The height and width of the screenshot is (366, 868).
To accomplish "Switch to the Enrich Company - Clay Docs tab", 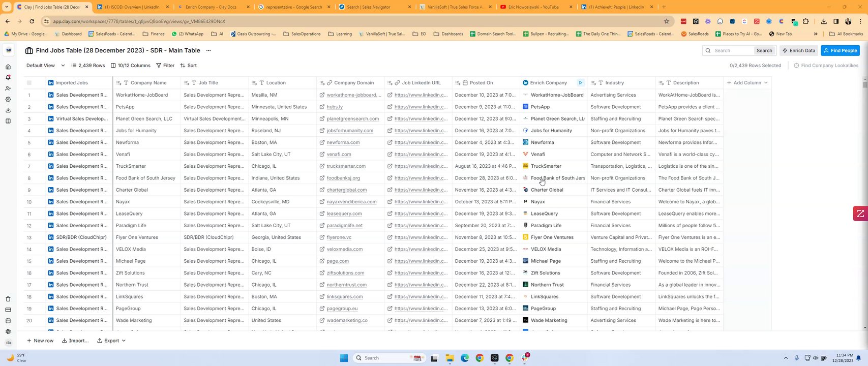I will point(214,7).
